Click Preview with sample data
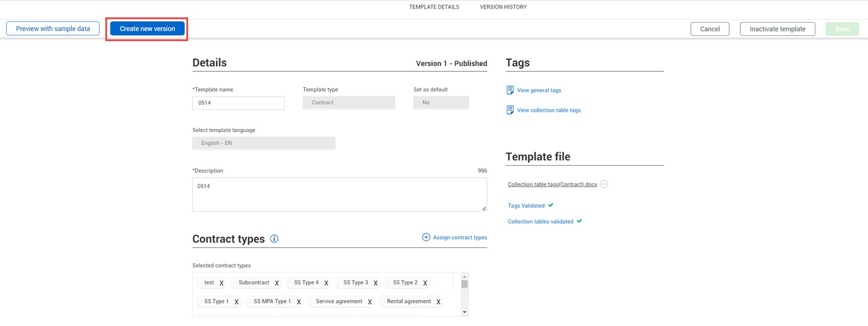 [x=53, y=28]
